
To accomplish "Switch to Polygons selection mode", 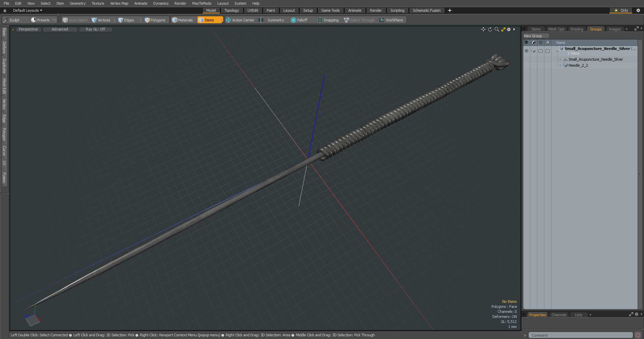I will [157, 20].
